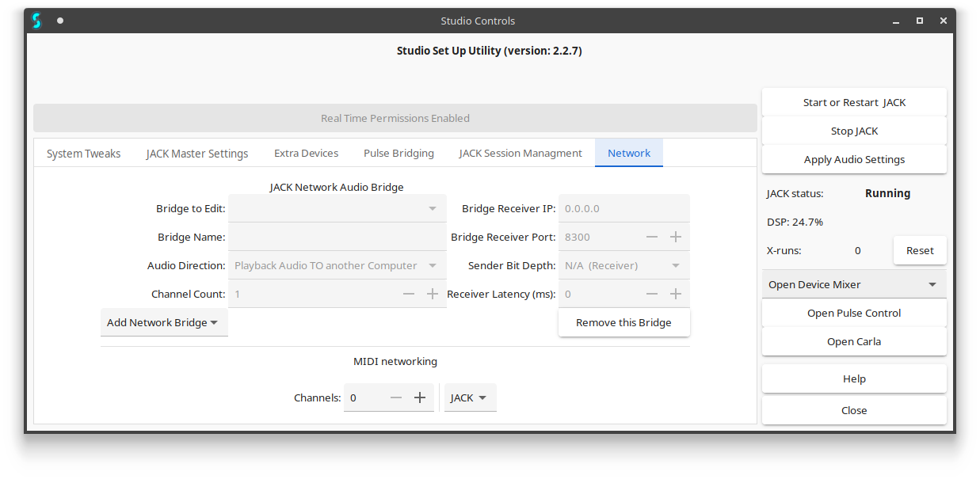Decrease Receiver Latency with minus icon

652,294
